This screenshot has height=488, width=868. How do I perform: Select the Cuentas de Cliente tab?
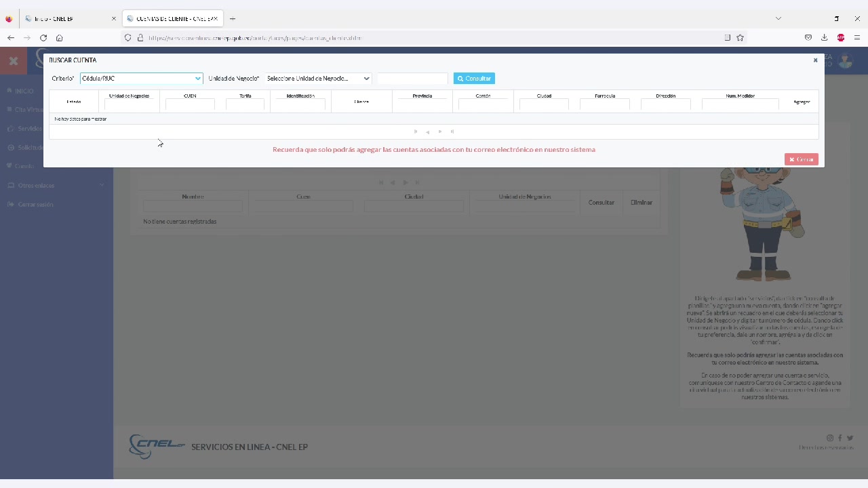(172, 19)
